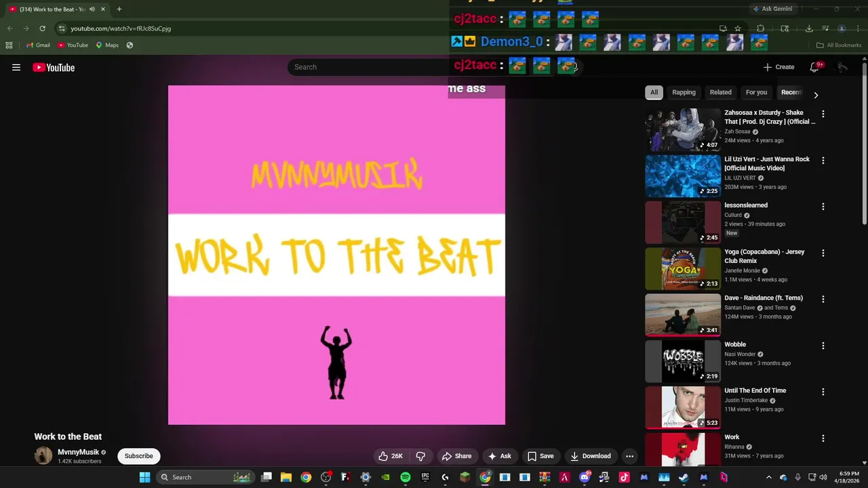Viewport: 868px width, 488px height.
Task: Open the YouTube account avatar menu
Action: [842, 67]
